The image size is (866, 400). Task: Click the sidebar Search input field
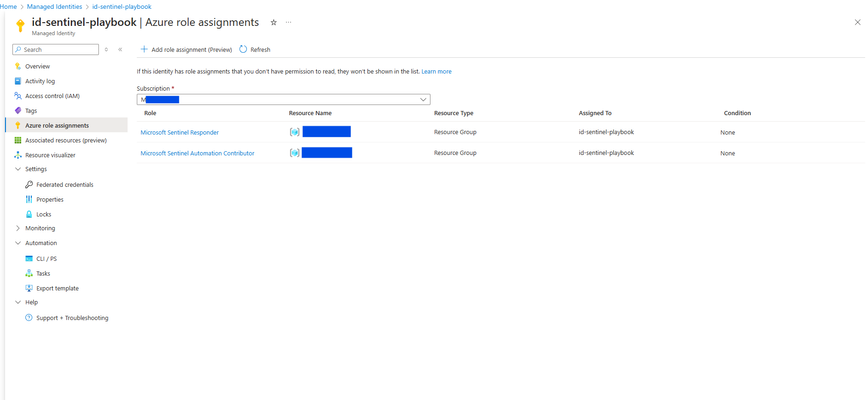point(55,49)
